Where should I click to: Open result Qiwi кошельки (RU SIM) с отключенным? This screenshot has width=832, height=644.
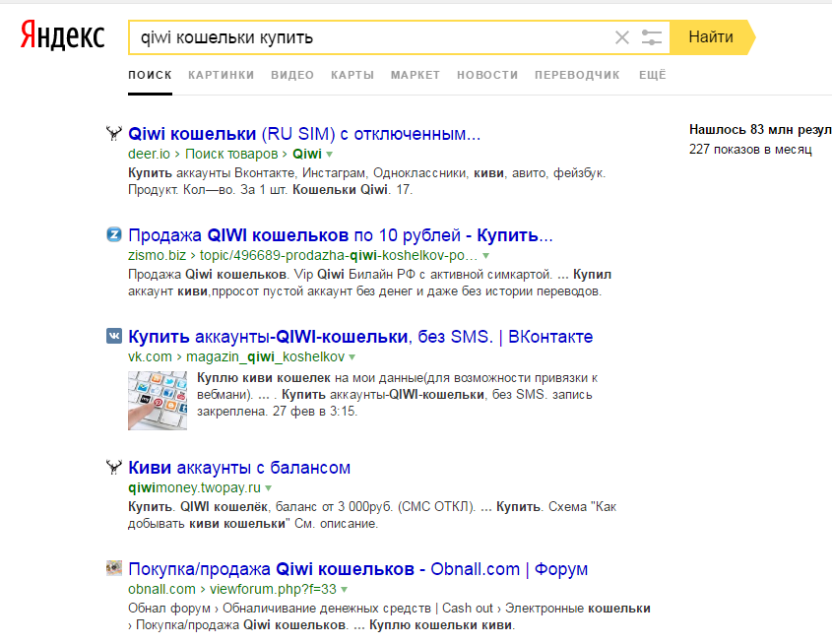[304, 134]
